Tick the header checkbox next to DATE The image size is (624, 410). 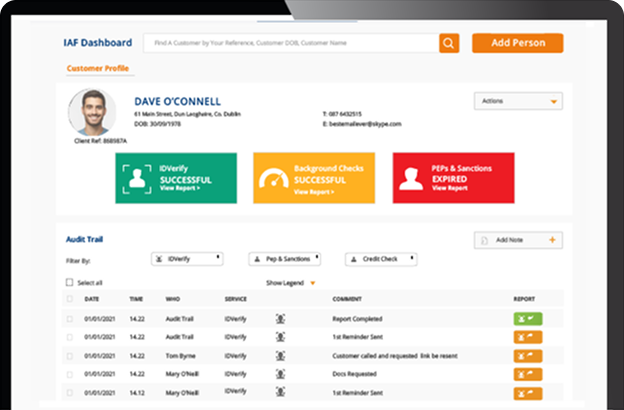coord(70,299)
